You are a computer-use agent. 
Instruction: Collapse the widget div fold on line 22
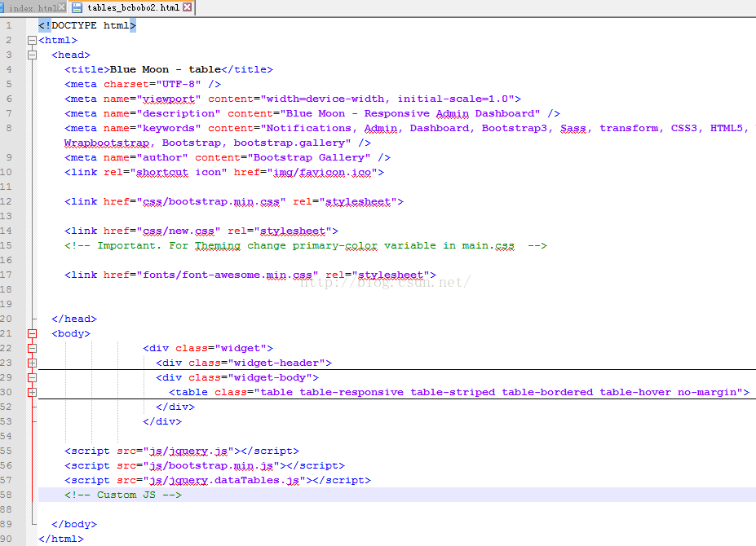[33, 348]
